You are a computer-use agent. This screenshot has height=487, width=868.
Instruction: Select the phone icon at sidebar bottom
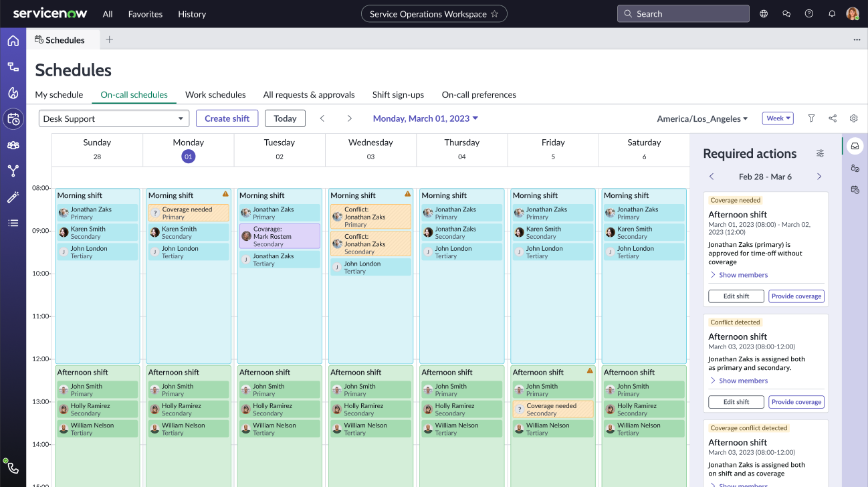(13, 468)
